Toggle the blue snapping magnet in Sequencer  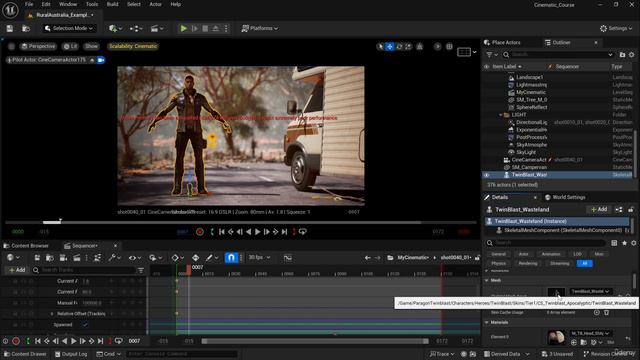click(x=231, y=258)
